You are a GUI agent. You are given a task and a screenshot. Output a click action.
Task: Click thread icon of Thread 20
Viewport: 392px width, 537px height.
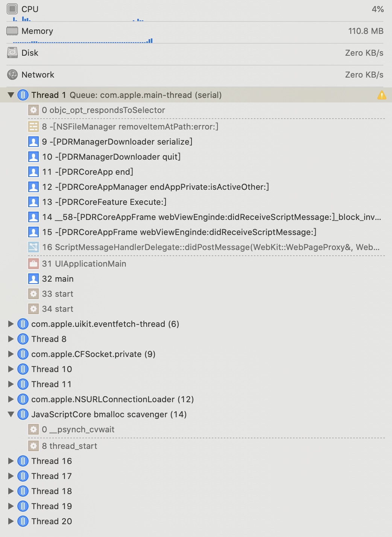coord(23,521)
